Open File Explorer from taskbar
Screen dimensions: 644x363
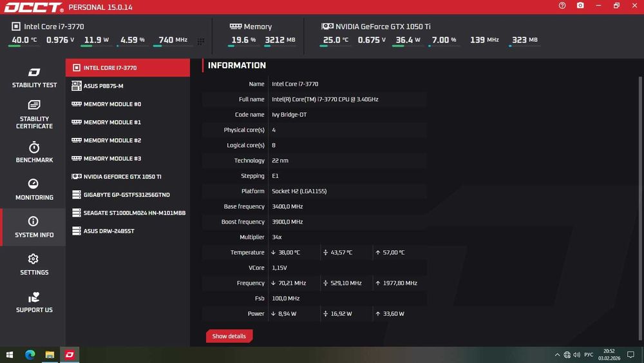pos(50,355)
